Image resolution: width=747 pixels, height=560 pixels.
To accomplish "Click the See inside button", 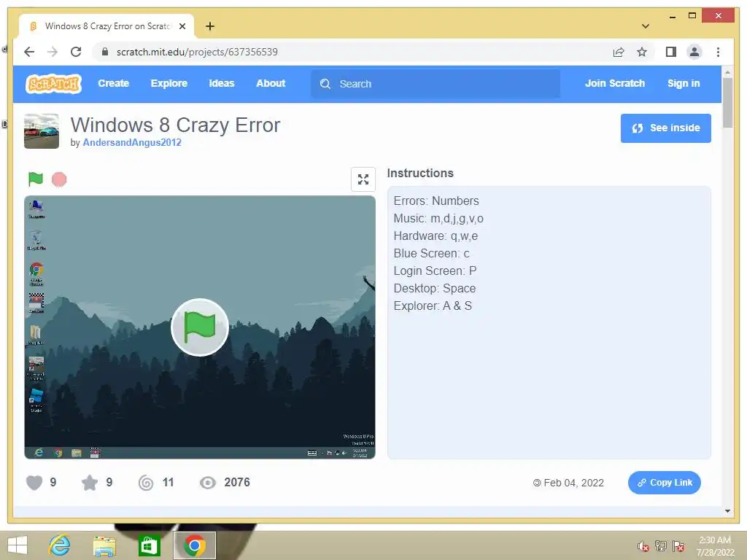I will (x=665, y=128).
